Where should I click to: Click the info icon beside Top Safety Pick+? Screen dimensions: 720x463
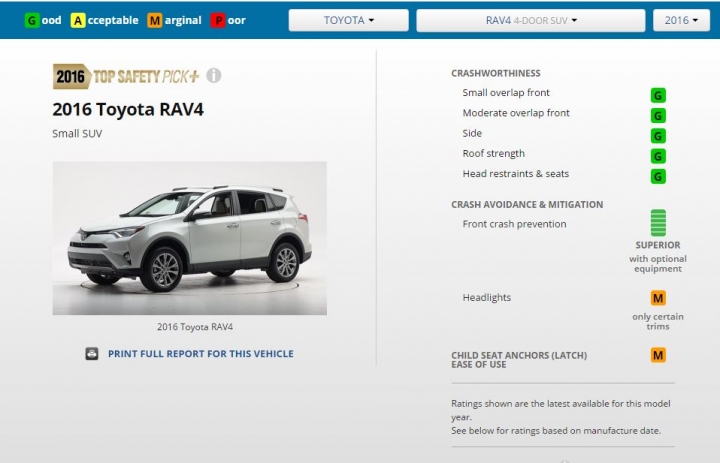click(x=214, y=75)
